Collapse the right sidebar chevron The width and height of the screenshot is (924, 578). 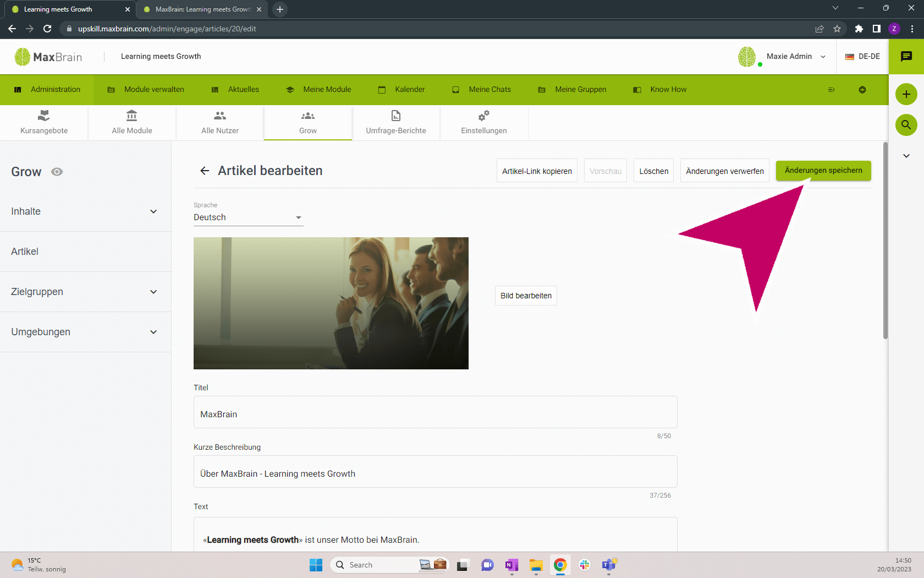pos(906,156)
